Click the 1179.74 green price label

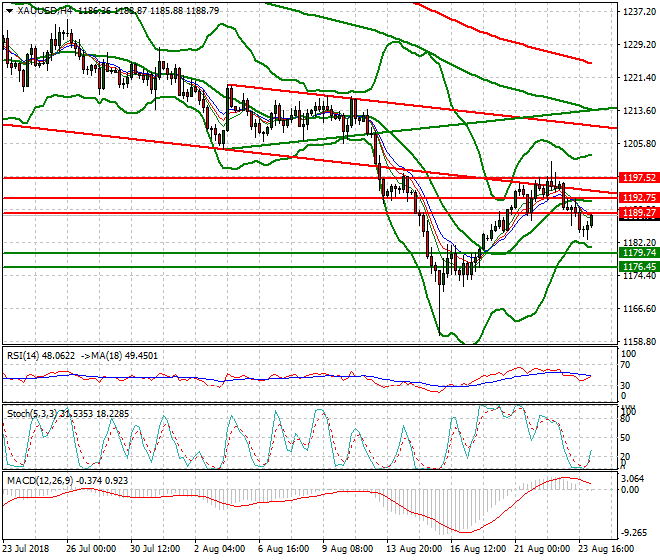click(639, 253)
